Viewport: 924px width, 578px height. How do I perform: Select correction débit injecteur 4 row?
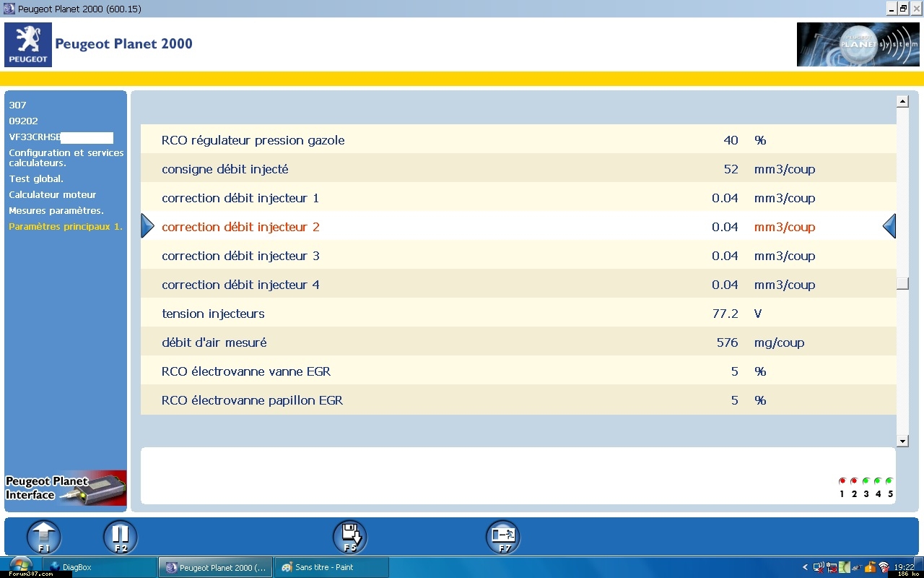pos(518,284)
